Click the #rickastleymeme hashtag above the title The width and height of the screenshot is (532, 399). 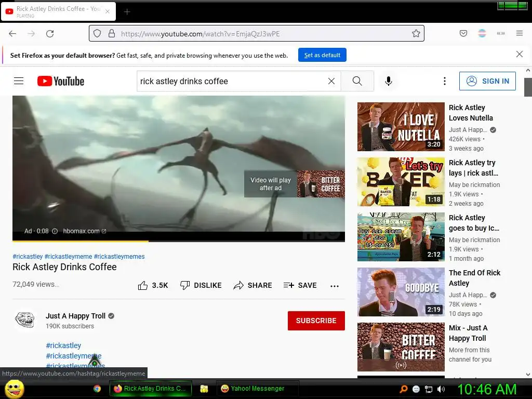pos(68,257)
